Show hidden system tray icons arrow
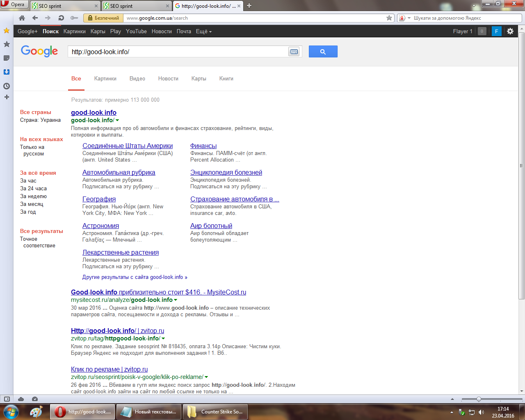 click(452, 412)
